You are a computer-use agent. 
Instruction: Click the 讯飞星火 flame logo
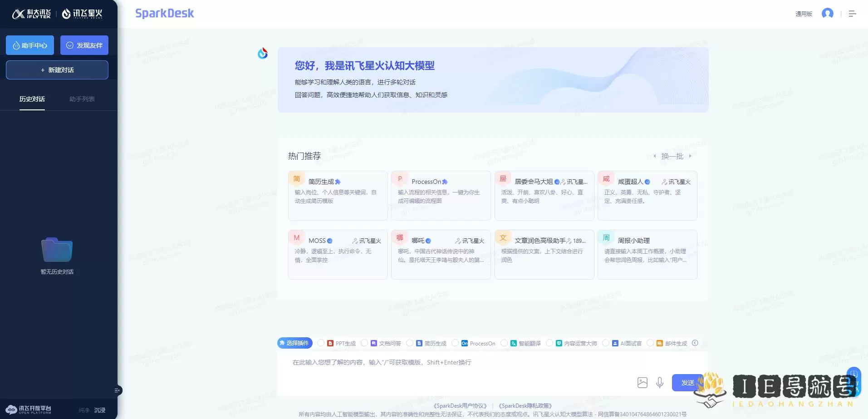[x=82, y=14]
